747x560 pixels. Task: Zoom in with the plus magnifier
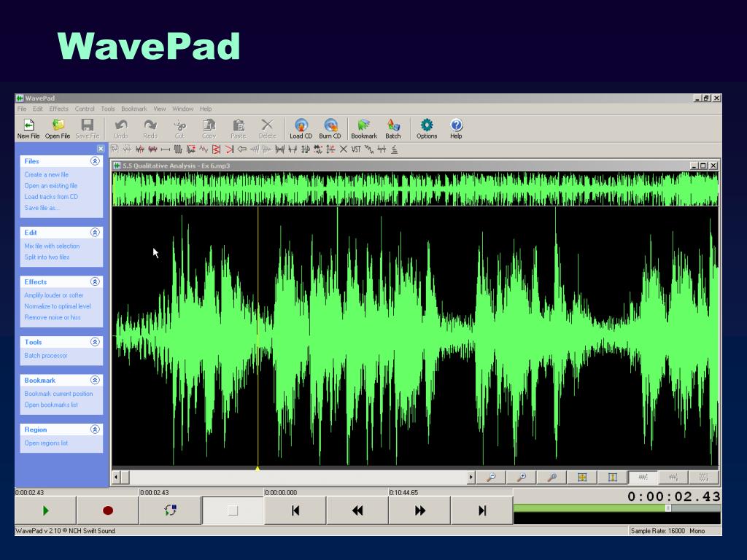(522, 477)
